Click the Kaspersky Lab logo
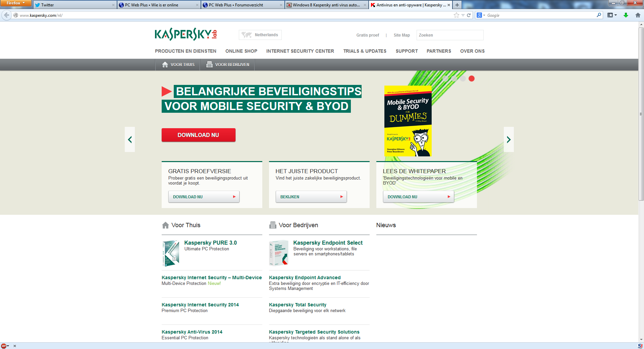 tap(185, 34)
